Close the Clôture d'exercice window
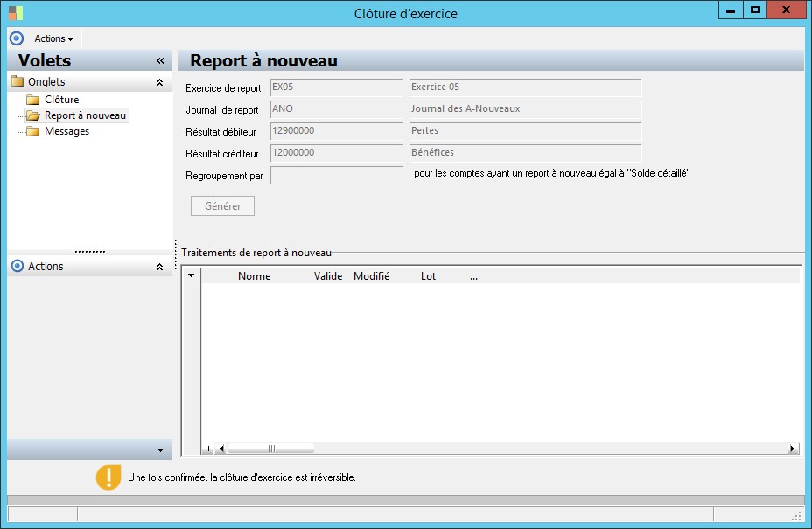This screenshot has width=812, height=529. [x=786, y=10]
